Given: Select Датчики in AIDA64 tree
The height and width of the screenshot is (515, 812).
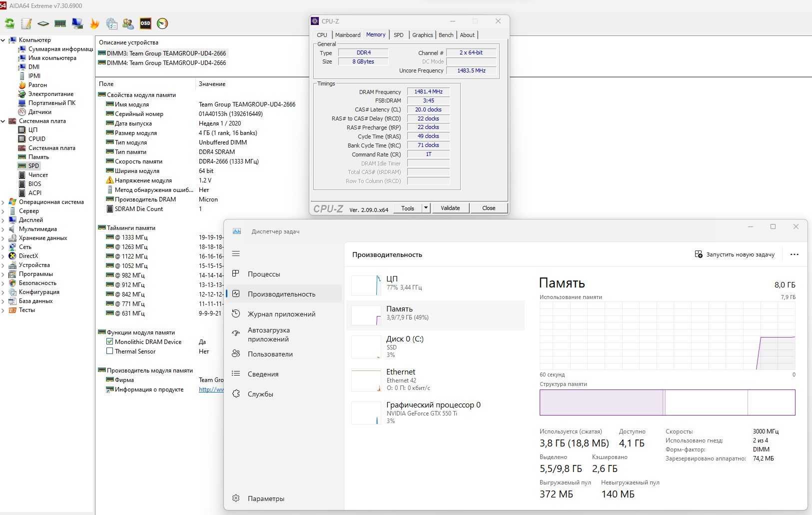Looking at the screenshot, I should (39, 112).
